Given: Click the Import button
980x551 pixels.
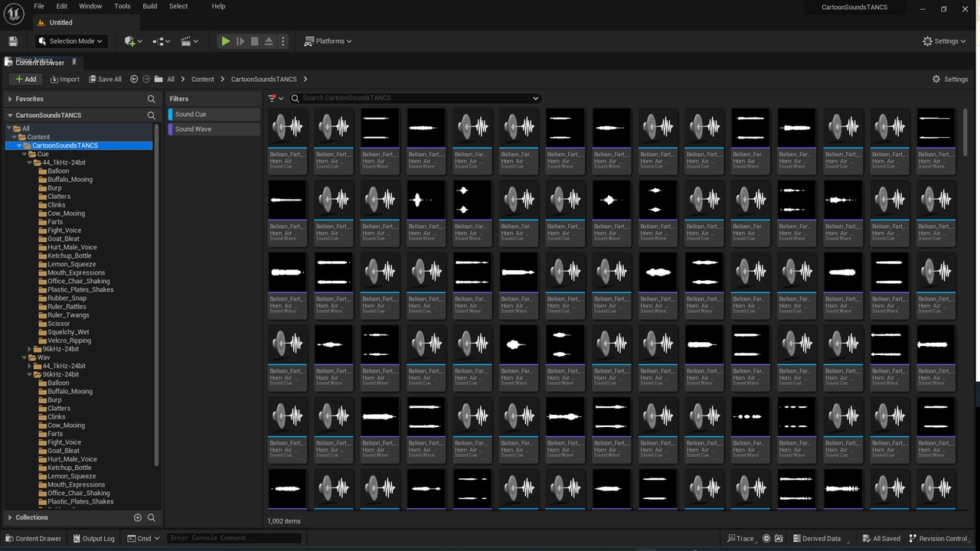Looking at the screenshot, I should coord(64,79).
